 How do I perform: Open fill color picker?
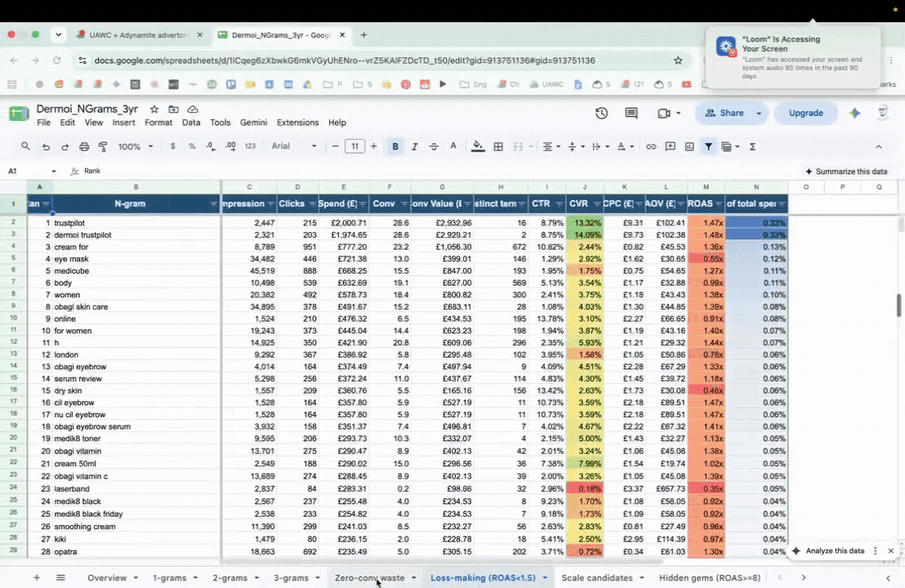click(x=477, y=146)
